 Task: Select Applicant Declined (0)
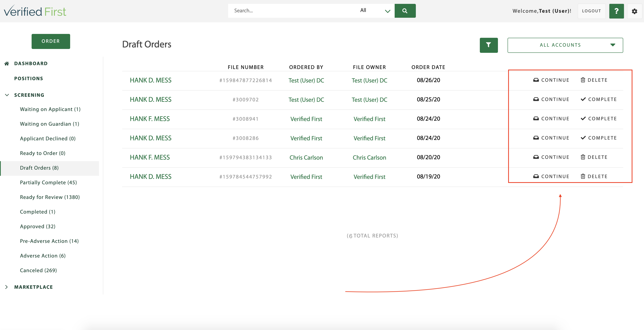(x=48, y=139)
